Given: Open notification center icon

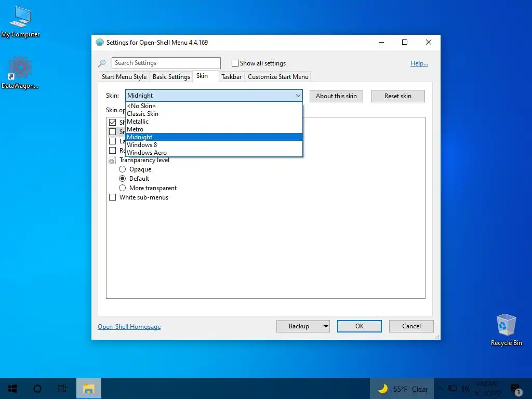Looking at the screenshot, I should tap(516, 390).
